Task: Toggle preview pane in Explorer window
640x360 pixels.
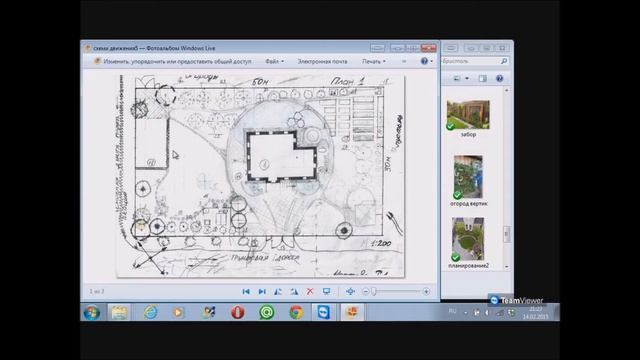Action: point(482,78)
